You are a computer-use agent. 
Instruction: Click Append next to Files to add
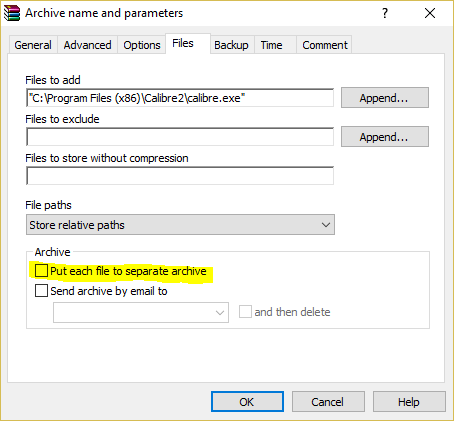[385, 98]
